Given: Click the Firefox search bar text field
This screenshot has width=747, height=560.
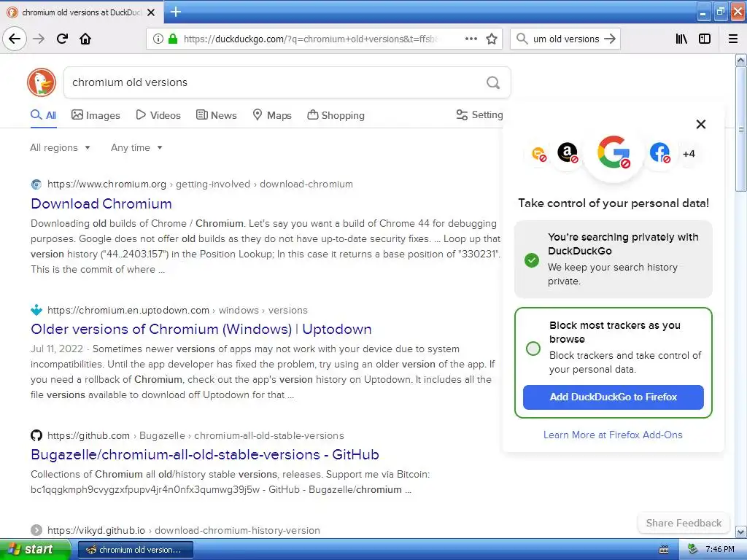Looking at the screenshot, I should pyautogui.click(x=566, y=39).
